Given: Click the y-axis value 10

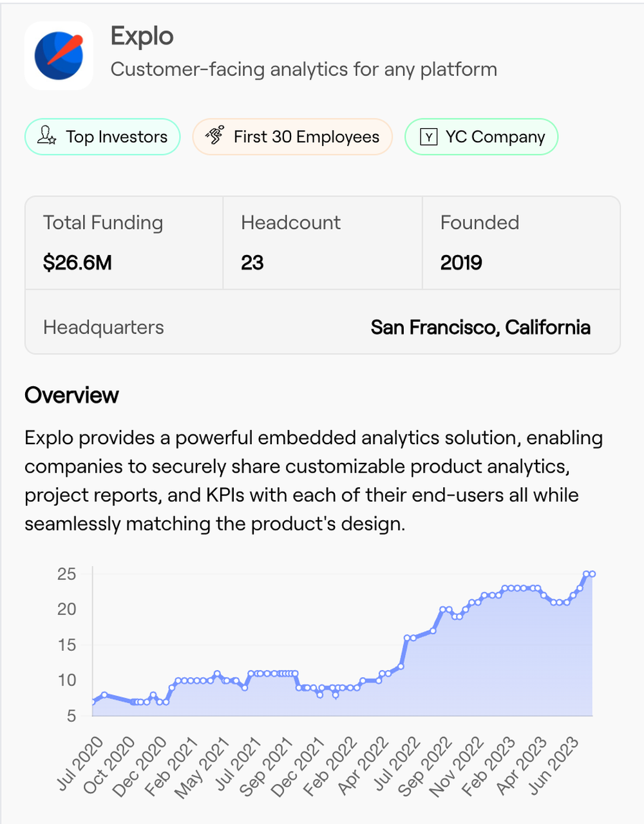Looking at the screenshot, I should [x=66, y=680].
